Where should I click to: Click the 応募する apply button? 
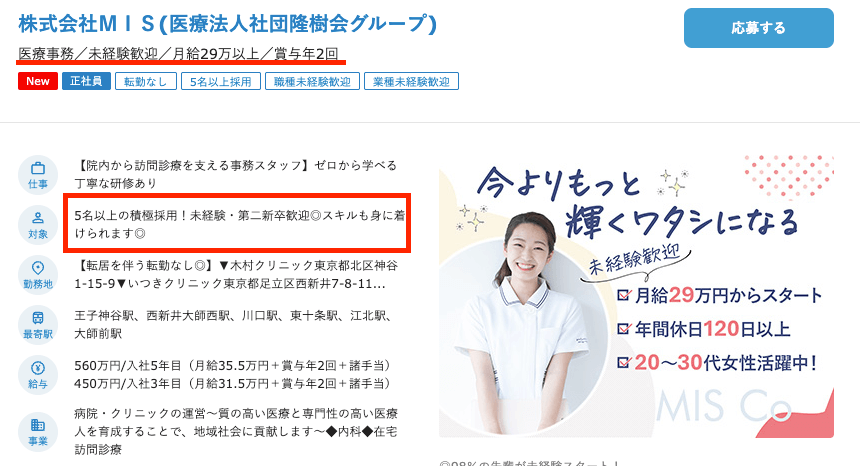pyautogui.click(x=759, y=28)
